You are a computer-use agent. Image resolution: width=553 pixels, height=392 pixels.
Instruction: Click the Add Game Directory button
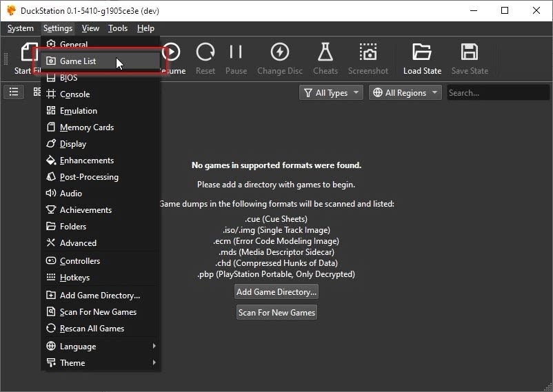pos(276,292)
